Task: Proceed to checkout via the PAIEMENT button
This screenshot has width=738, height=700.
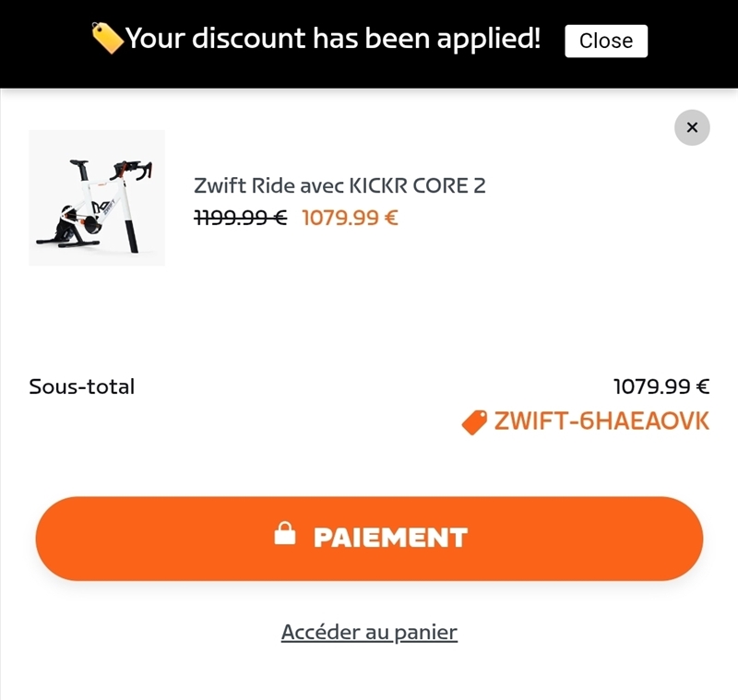Action: point(369,539)
